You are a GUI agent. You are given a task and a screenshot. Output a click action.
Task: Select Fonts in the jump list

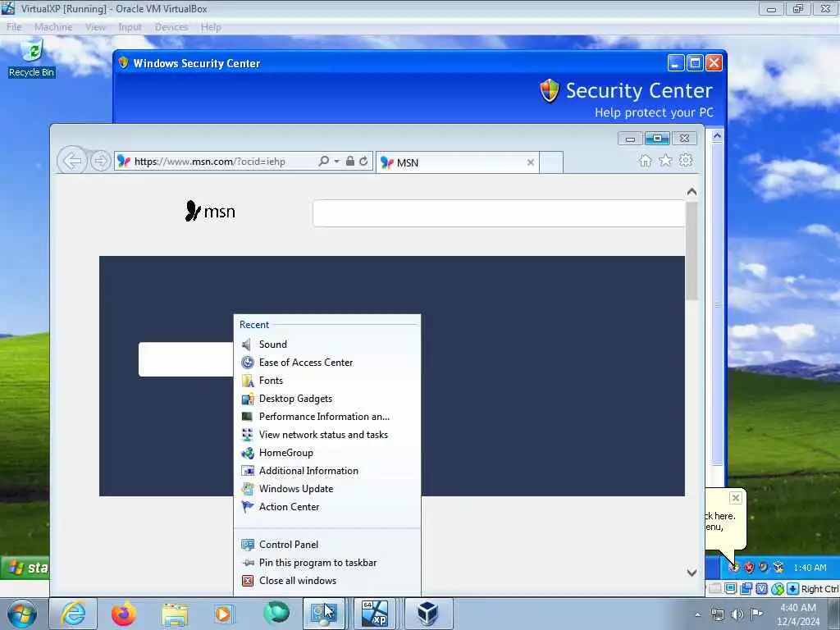(x=327, y=381)
